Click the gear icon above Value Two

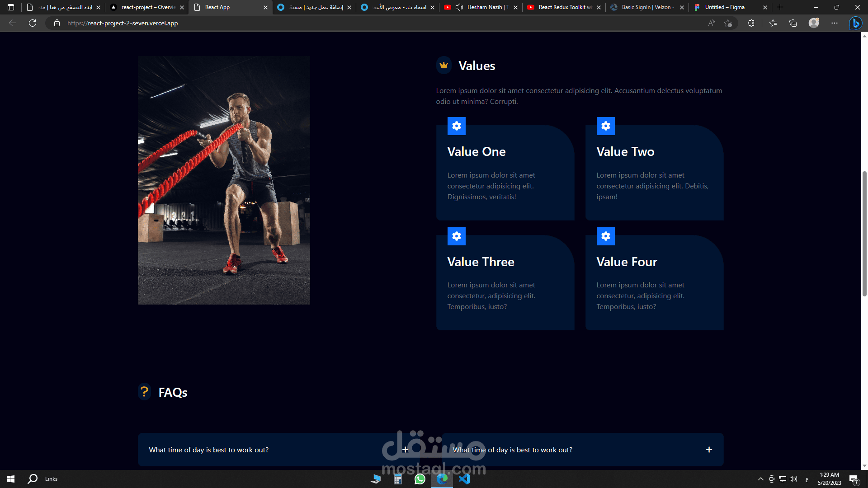point(605,126)
